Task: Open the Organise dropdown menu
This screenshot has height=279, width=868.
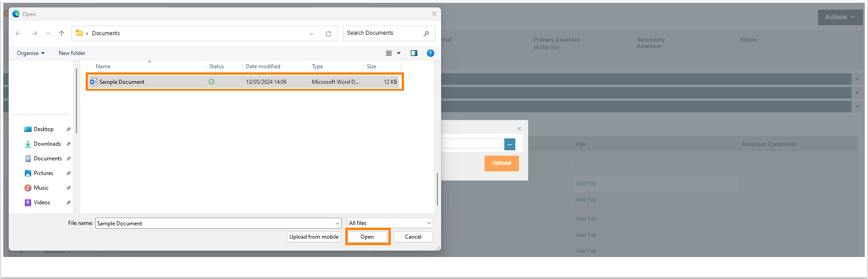Action: (x=31, y=53)
